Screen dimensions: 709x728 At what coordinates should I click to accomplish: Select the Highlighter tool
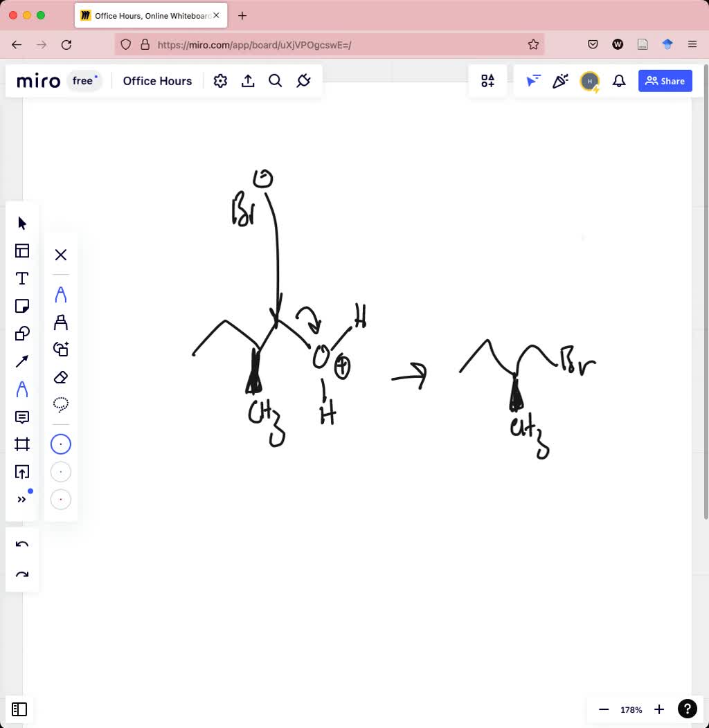click(61, 322)
